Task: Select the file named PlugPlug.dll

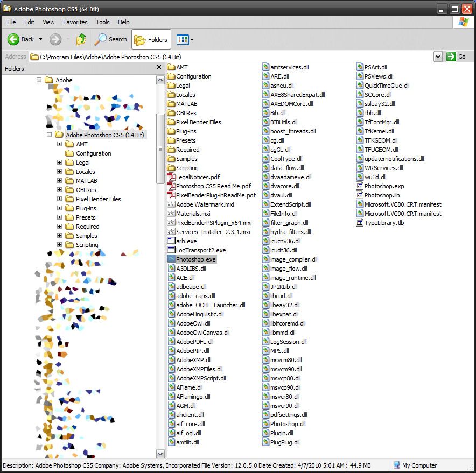Action: 285,442
